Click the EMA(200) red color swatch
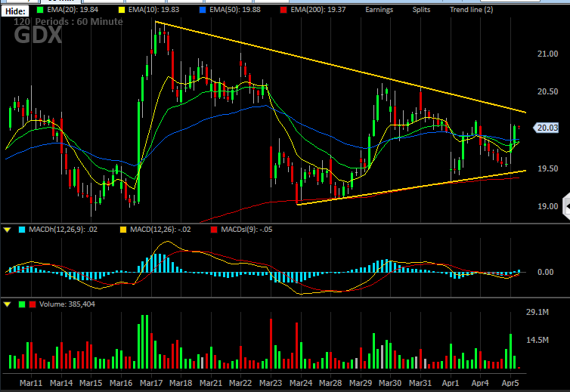Screen dimensions: 570x392 pos(283,10)
